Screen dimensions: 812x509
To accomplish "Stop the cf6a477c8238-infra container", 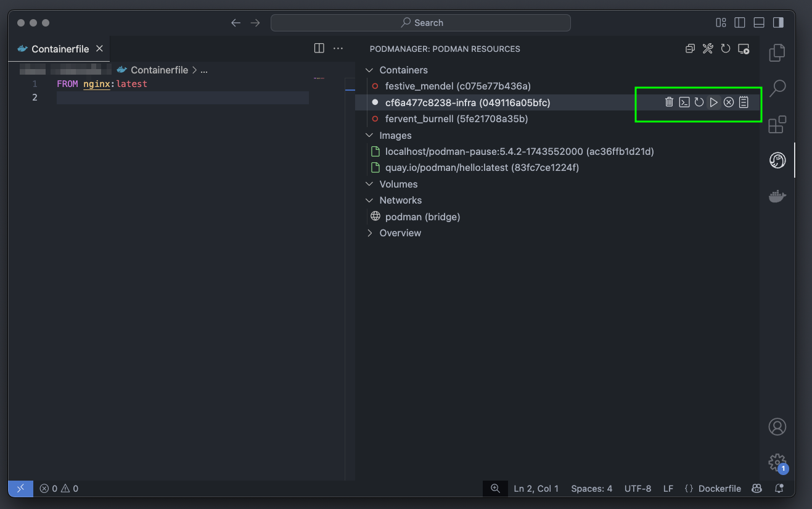I will pos(729,102).
